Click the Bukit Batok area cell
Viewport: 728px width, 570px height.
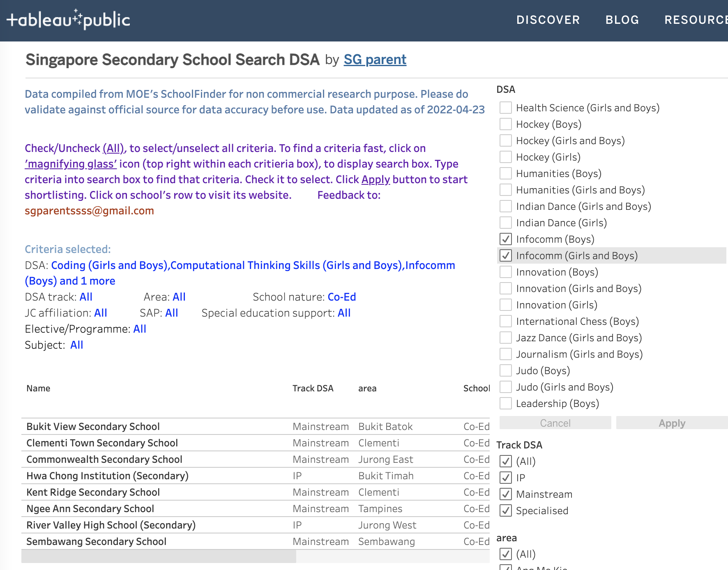(385, 426)
